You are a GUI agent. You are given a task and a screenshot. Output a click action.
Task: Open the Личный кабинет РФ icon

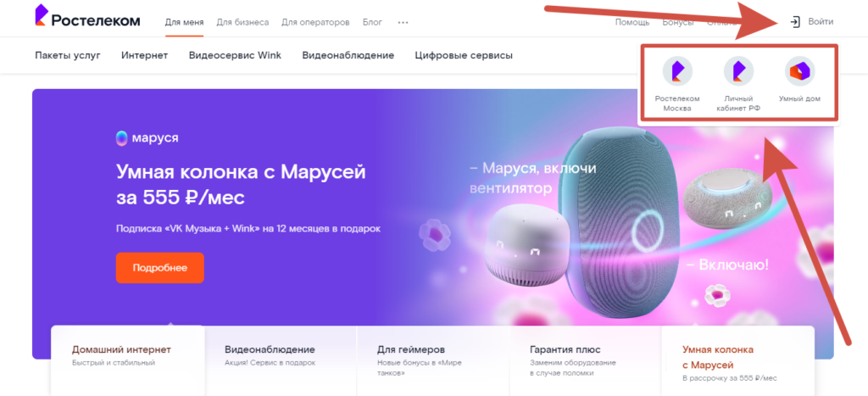(738, 71)
